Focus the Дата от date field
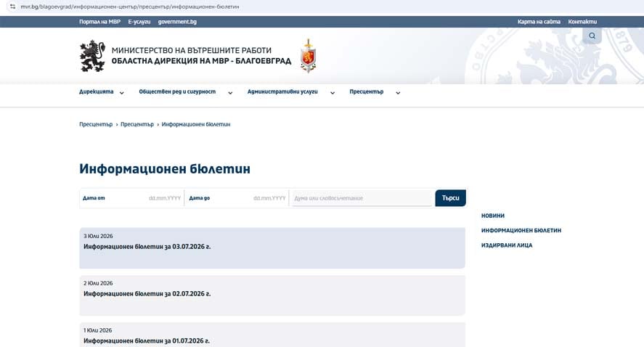The height and width of the screenshot is (347, 644). pos(132,198)
